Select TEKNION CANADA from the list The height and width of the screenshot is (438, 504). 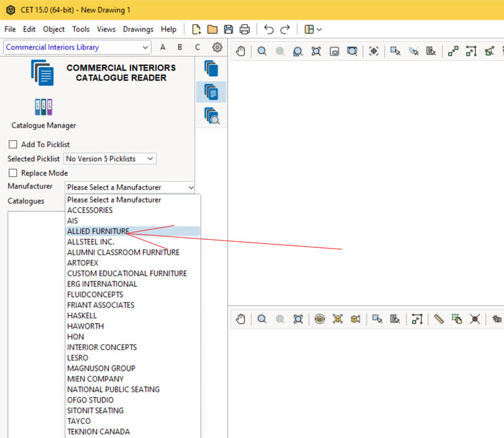point(133,431)
